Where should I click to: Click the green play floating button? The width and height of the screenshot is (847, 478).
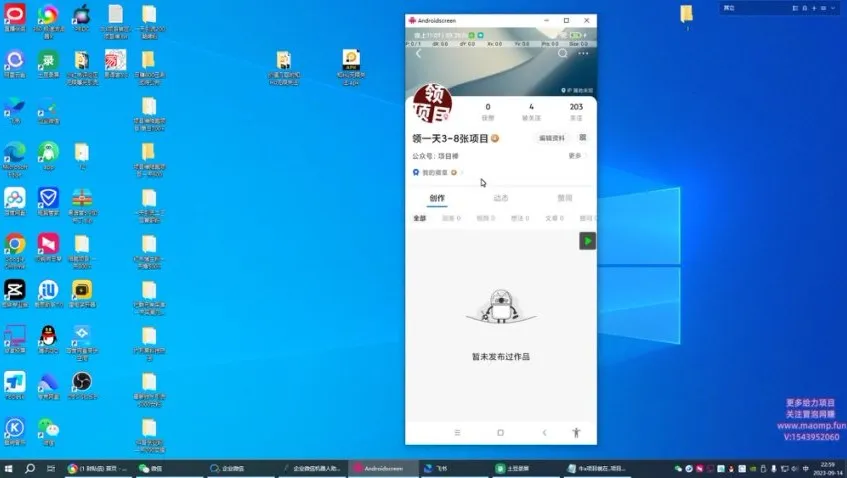pyautogui.click(x=587, y=240)
